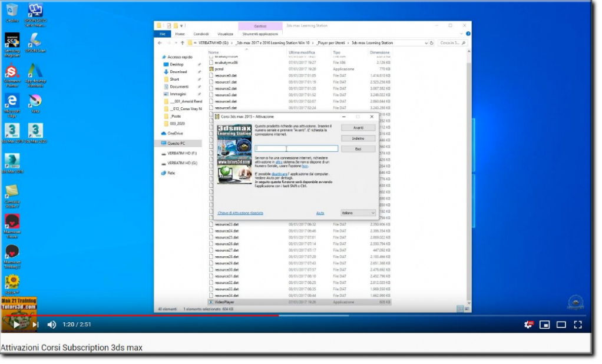Select the VideoPlayer application file
602x364 pixels.
[224, 302]
